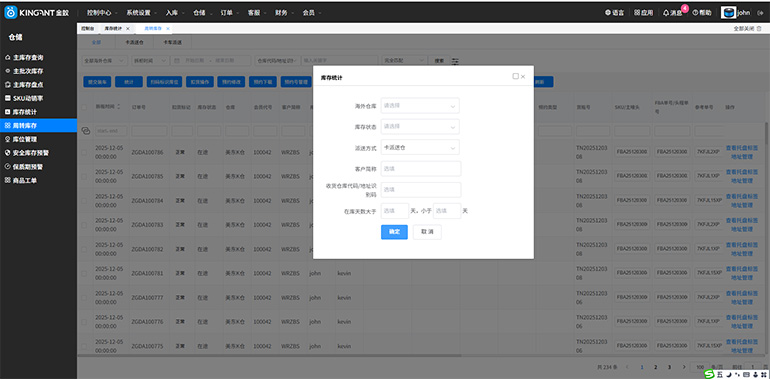Viewport: 770px width, 380px height.
Task: Check the row ZGDA100786 checkbox
Action: (84, 153)
